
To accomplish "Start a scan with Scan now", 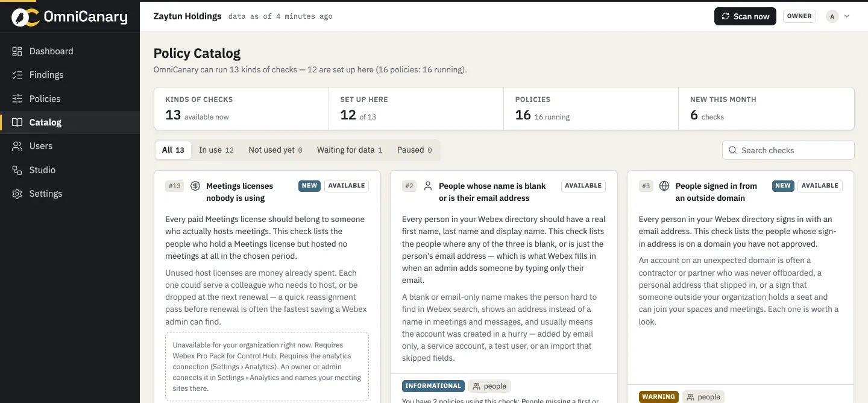I will tap(745, 16).
